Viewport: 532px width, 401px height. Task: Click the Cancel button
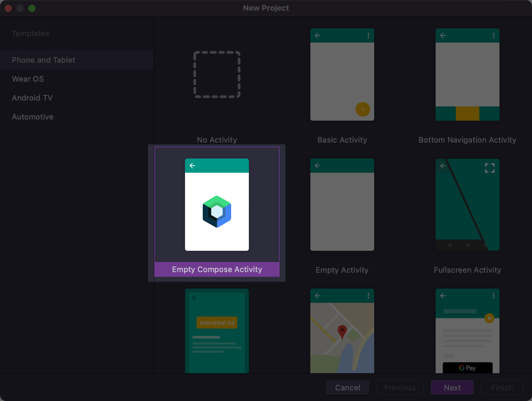point(348,387)
